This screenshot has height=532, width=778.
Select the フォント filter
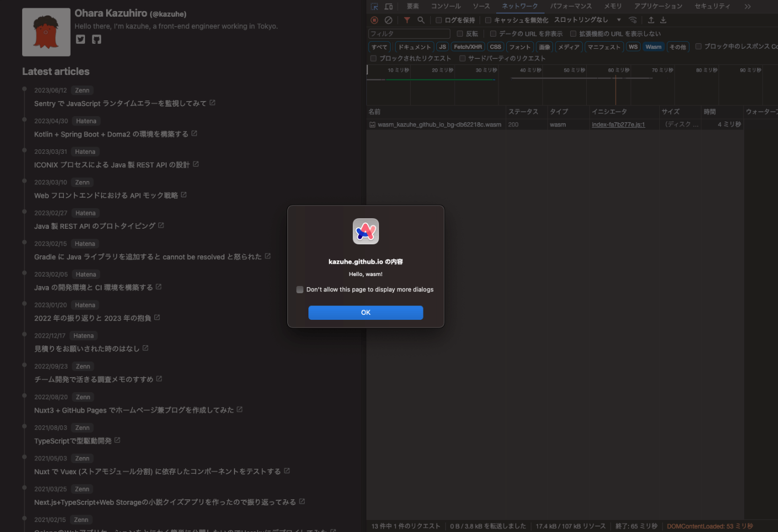click(x=520, y=47)
